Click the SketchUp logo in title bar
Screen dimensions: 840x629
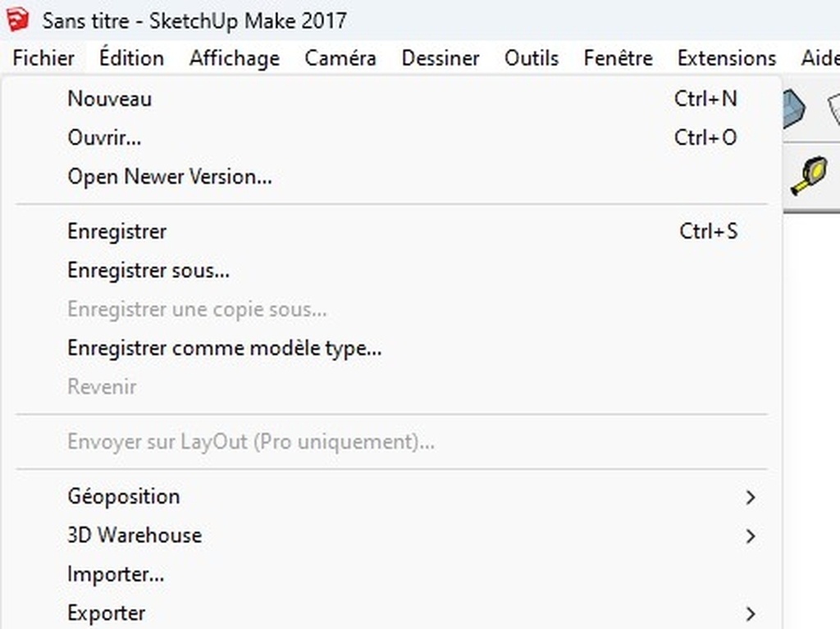(x=18, y=20)
